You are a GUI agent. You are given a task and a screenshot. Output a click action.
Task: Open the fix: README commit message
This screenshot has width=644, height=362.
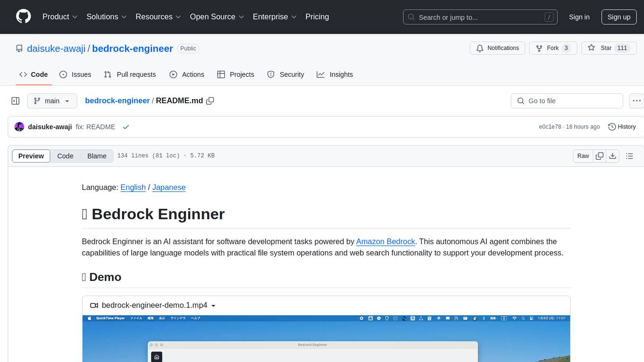[x=96, y=127]
